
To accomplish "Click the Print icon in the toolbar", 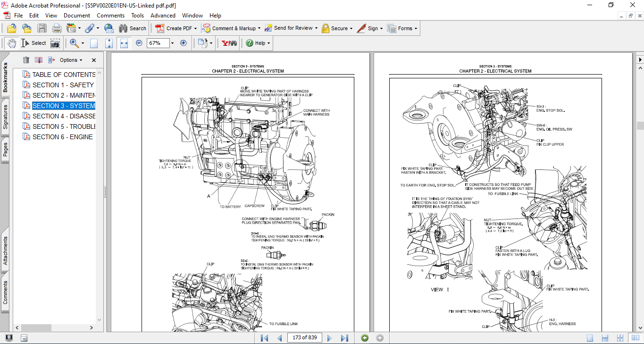I will [57, 28].
